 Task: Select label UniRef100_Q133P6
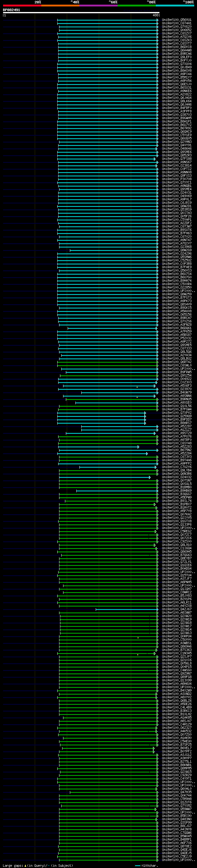(176, 524)
